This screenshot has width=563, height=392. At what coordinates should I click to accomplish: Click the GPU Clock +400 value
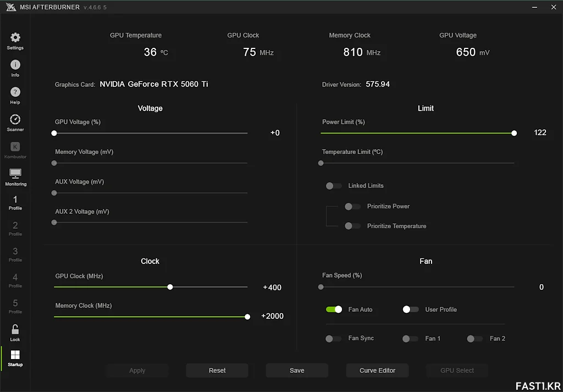point(272,288)
